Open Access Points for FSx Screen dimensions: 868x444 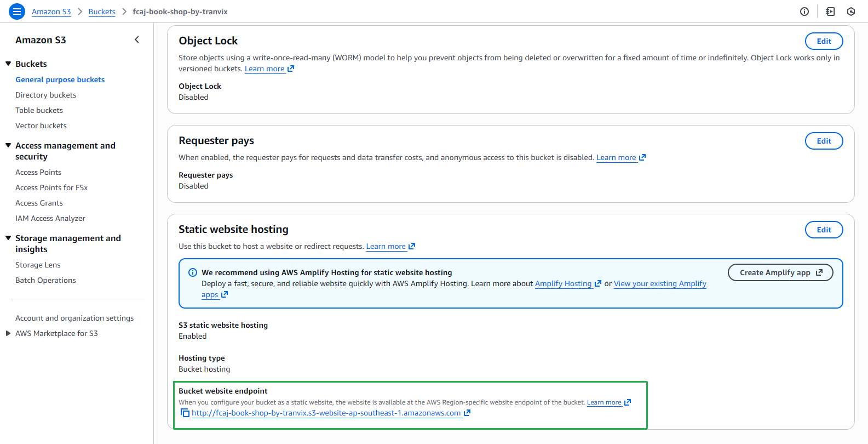coord(51,187)
